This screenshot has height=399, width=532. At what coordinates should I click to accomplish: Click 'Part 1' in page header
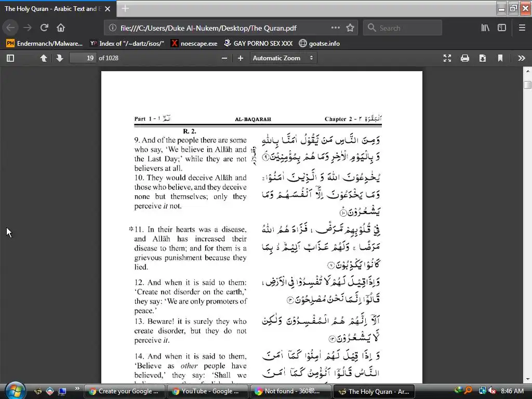point(143,119)
